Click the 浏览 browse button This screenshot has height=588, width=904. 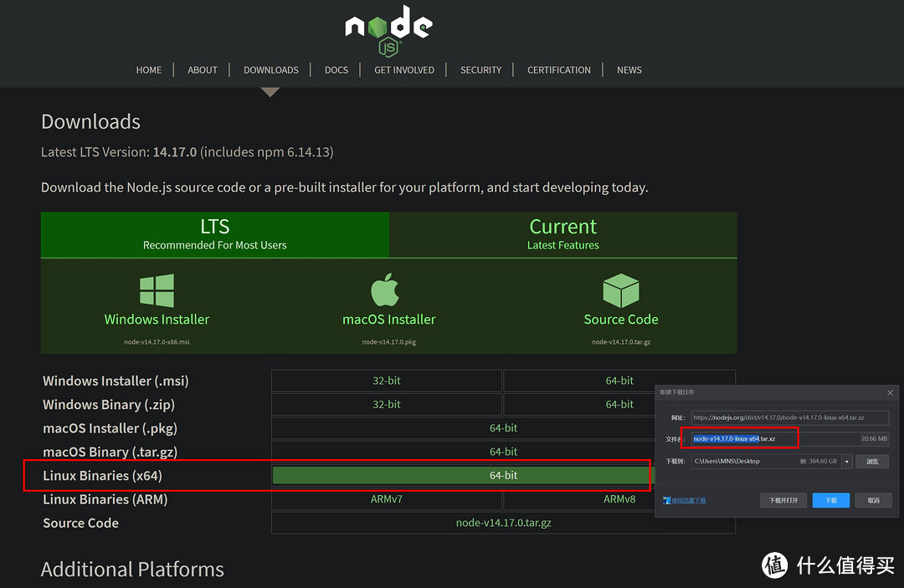[x=871, y=461]
